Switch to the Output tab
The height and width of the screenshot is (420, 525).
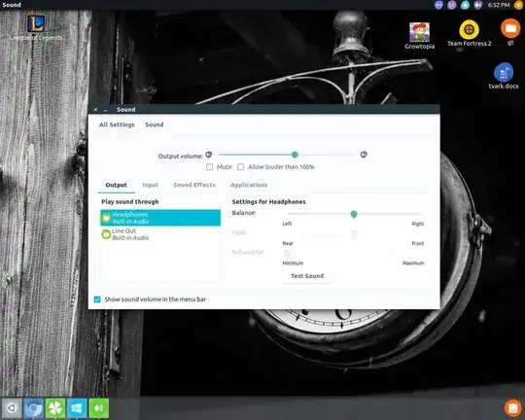tap(117, 185)
